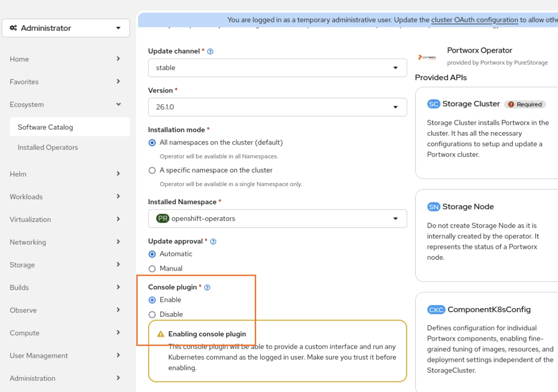This screenshot has height=392, width=558.
Task: Expand the Favorites navigation section
Action: click(x=66, y=82)
